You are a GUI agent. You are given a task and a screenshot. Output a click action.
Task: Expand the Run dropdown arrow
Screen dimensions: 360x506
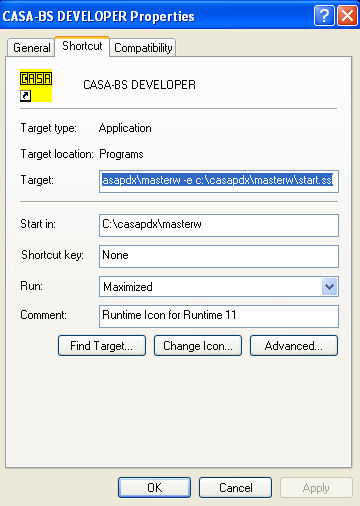330,286
